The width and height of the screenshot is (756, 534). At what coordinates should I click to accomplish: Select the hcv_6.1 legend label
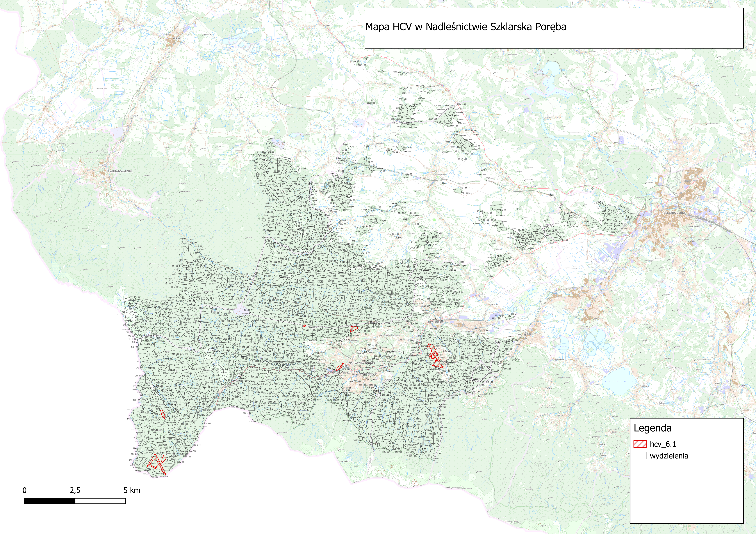click(663, 444)
